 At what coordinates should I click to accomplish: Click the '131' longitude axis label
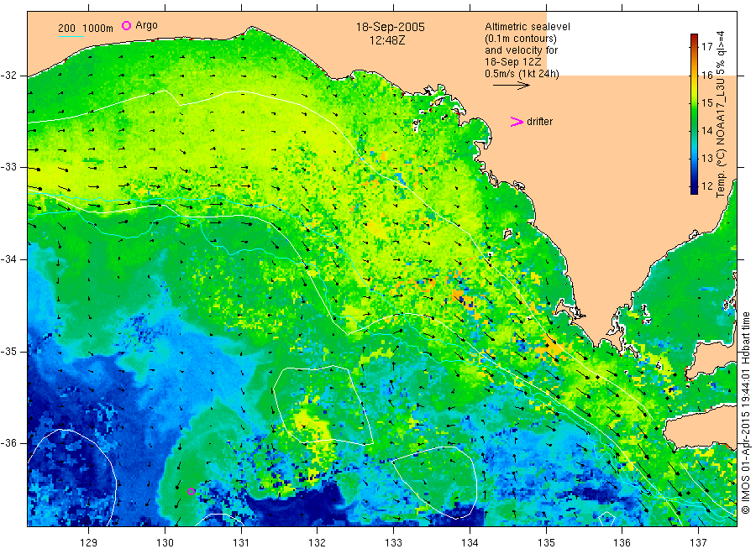[241, 542]
